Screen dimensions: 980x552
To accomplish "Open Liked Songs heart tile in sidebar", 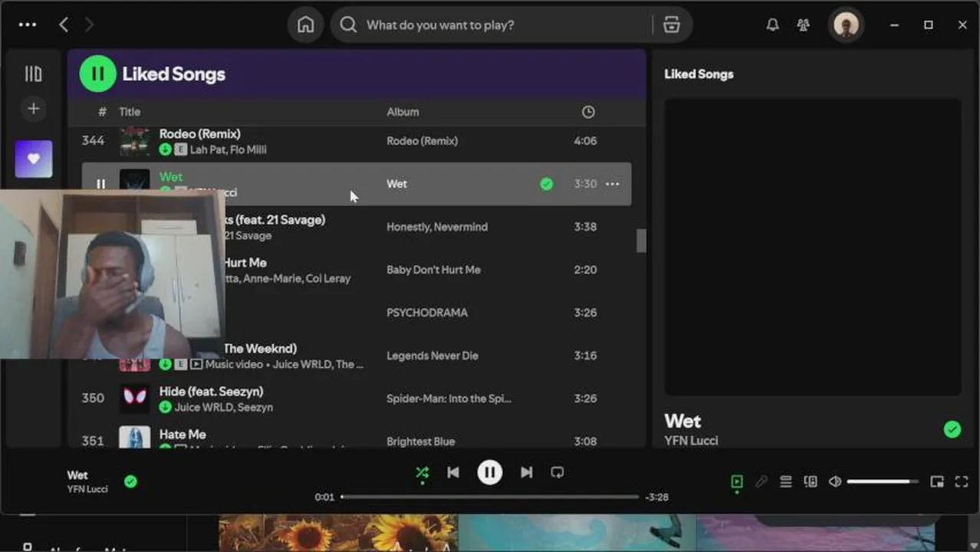I will coord(34,159).
